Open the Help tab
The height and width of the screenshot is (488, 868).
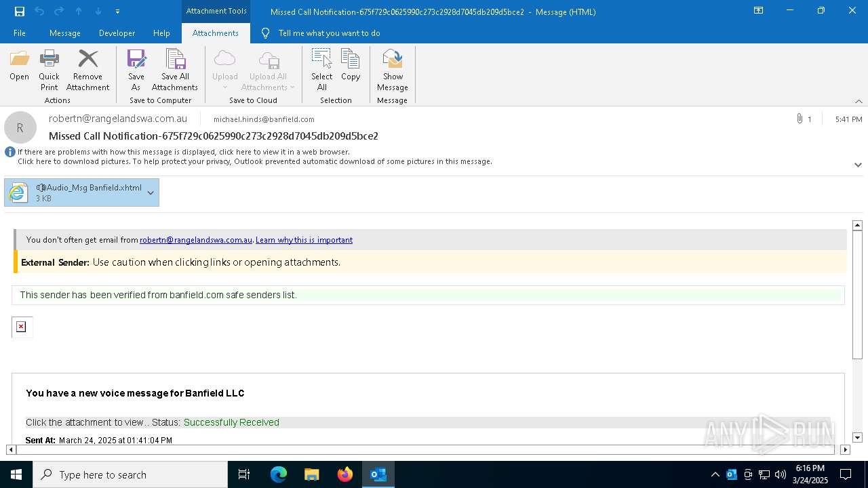pyautogui.click(x=161, y=33)
